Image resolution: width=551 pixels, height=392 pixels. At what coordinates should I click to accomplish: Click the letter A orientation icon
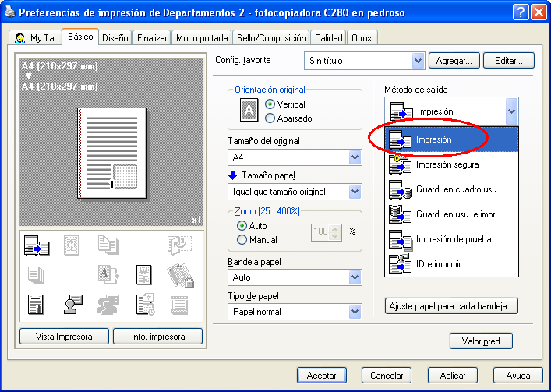point(249,110)
